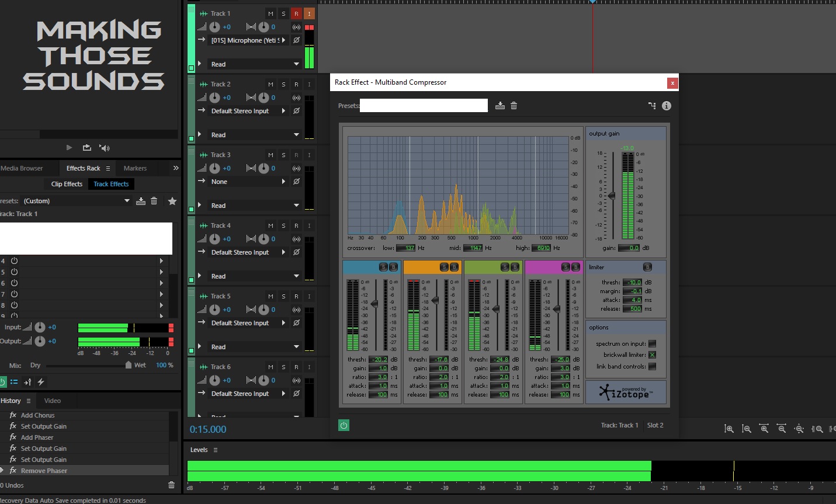836x504 pixels.
Task: Open the History tab
Action: [11, 401]
